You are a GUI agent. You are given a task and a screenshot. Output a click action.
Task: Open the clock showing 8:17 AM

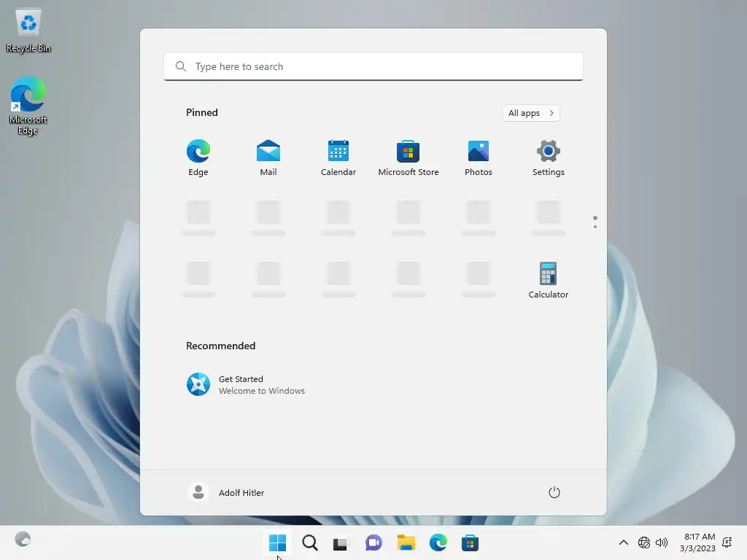[x=697, y=542]
